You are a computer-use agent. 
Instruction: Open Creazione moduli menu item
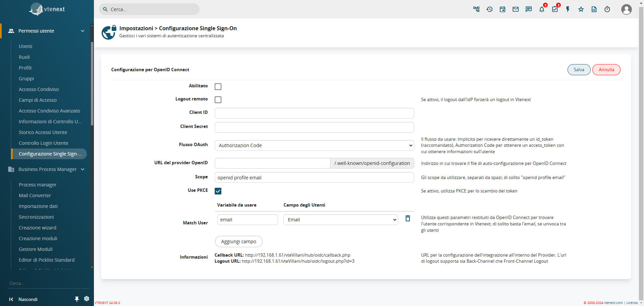click(x=38, y=238)
